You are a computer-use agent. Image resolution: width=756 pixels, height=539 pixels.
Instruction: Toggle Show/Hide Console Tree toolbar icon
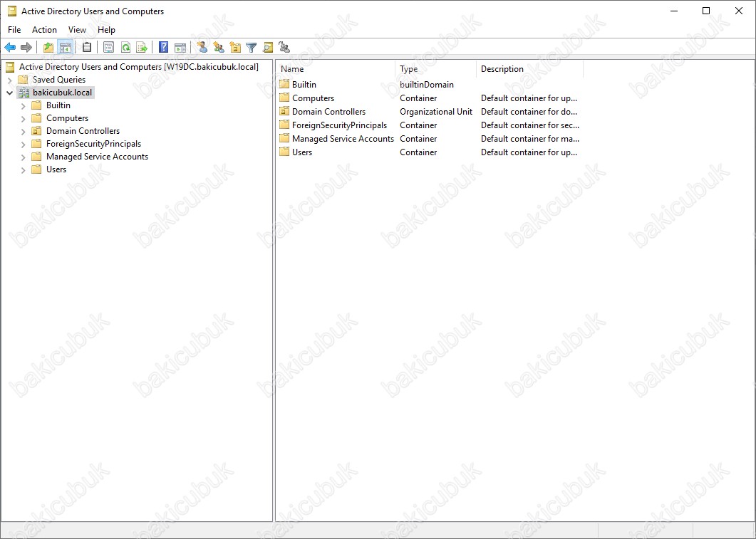click(x=66, y=47)
